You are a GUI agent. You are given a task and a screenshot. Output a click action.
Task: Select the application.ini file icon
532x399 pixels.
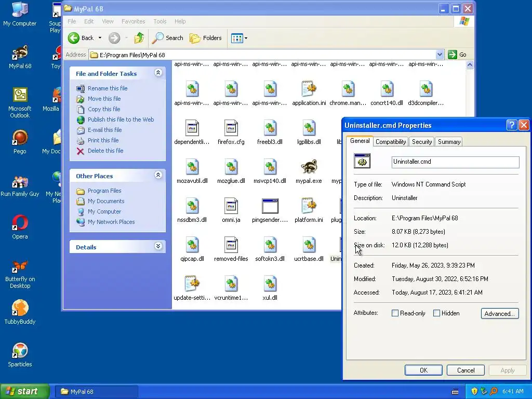pyautogui.click(x=309, y=89)
